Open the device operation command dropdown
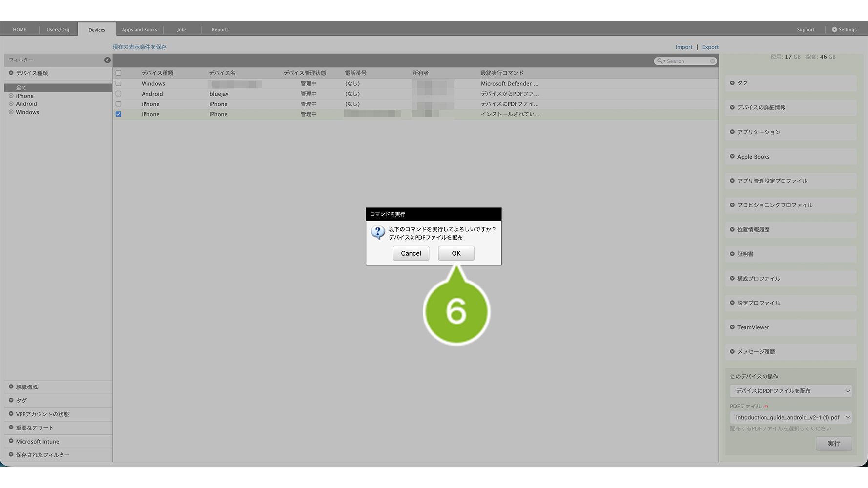This screenshot has height=488, width=868. tap(791, 391)
